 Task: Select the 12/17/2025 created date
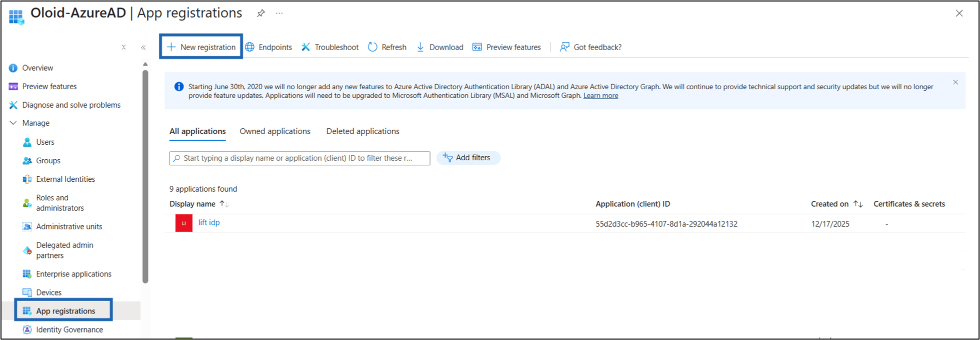830,224
